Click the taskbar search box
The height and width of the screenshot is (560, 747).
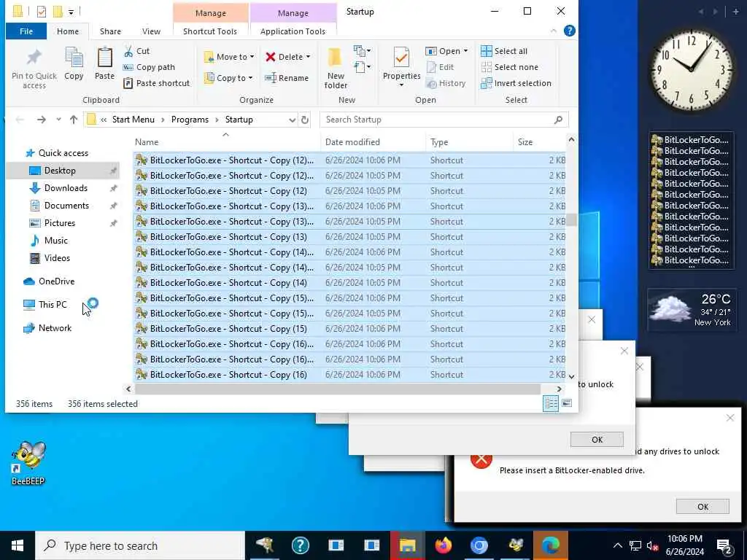[140, 545]
